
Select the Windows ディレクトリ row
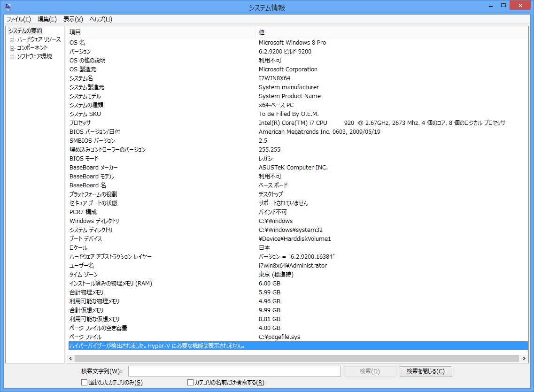click(x=298, y=221)
